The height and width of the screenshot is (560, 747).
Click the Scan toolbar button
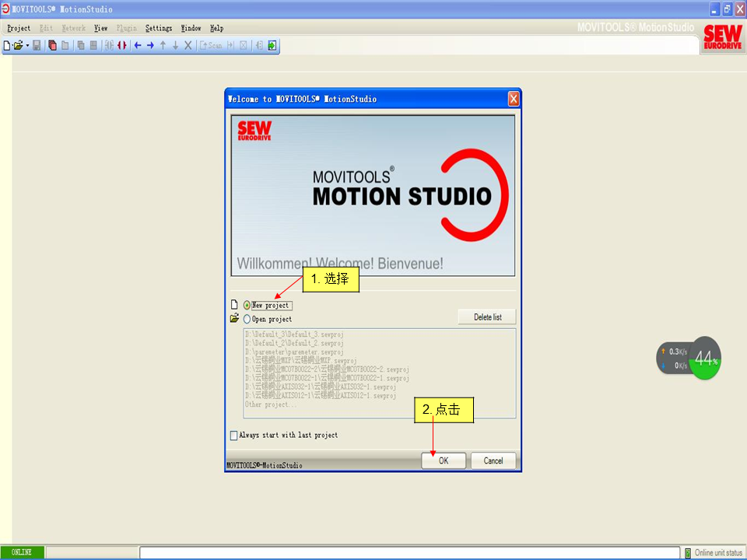coord(211,45)
